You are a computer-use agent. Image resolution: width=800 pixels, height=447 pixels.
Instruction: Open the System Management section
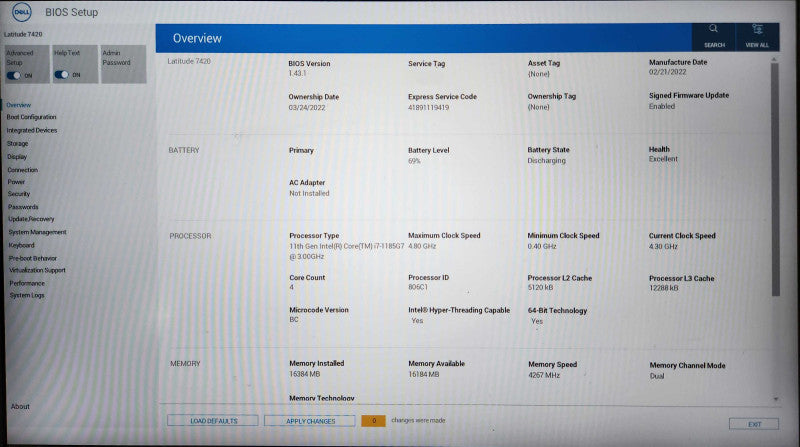tap(38, 232)
